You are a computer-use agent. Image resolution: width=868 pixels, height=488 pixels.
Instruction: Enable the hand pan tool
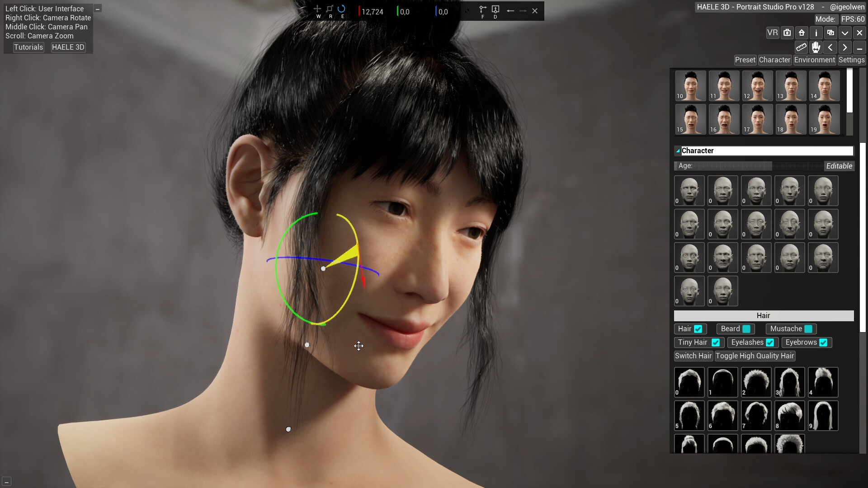816,47
